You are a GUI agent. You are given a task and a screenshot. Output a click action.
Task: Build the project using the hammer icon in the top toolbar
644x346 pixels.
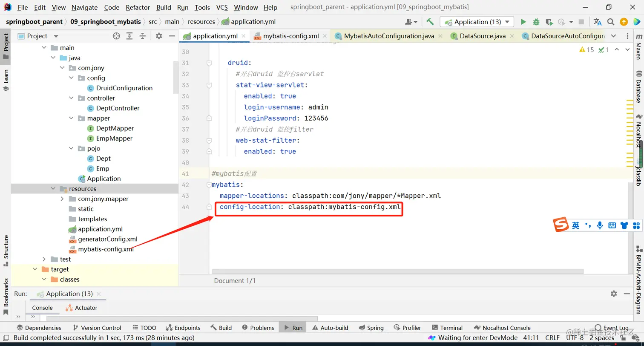(x=430, y=22)
